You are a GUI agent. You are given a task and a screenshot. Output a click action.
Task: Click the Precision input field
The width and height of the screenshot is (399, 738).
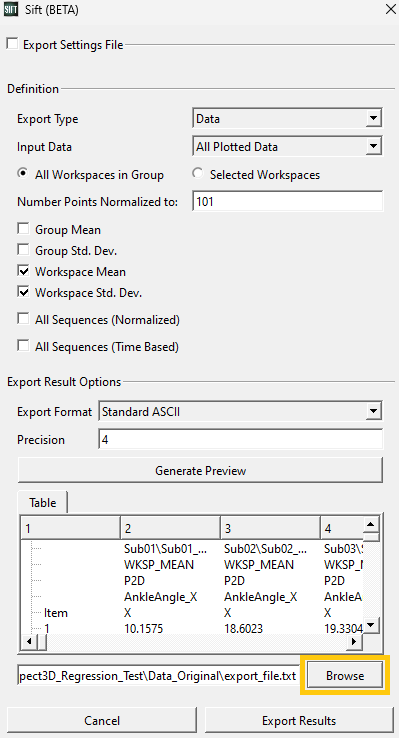240,439
